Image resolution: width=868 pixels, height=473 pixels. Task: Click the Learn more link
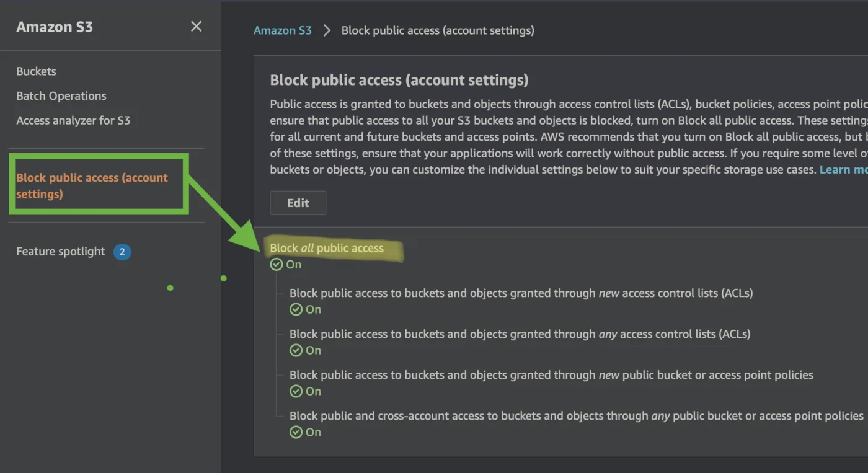pos(843,169)
